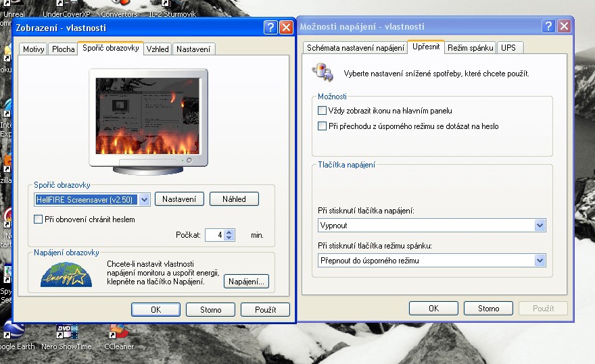Click the screensaver preview monitor image
Screen dimensions: 595x364
click(148, 122)
